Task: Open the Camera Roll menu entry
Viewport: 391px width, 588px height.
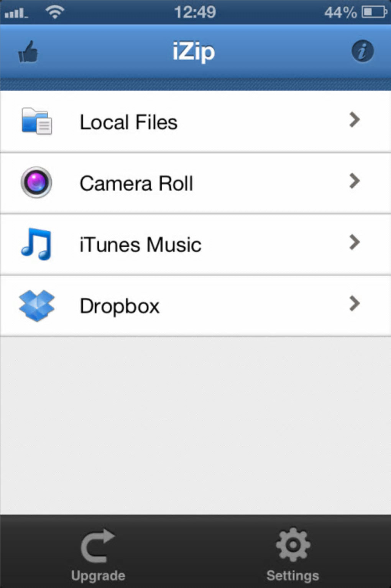Action: point(136,183)
